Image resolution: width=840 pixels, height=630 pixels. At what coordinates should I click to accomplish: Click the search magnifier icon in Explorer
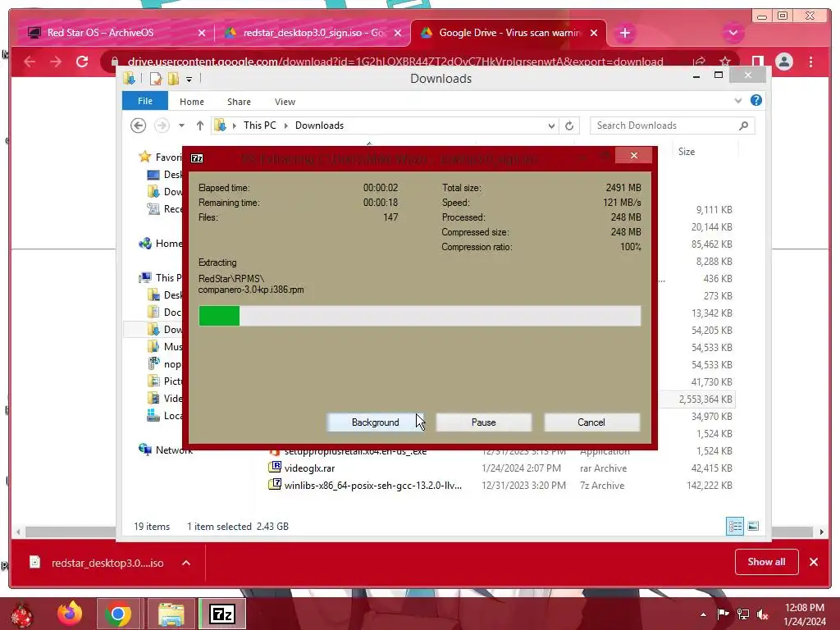pos(743,126)
